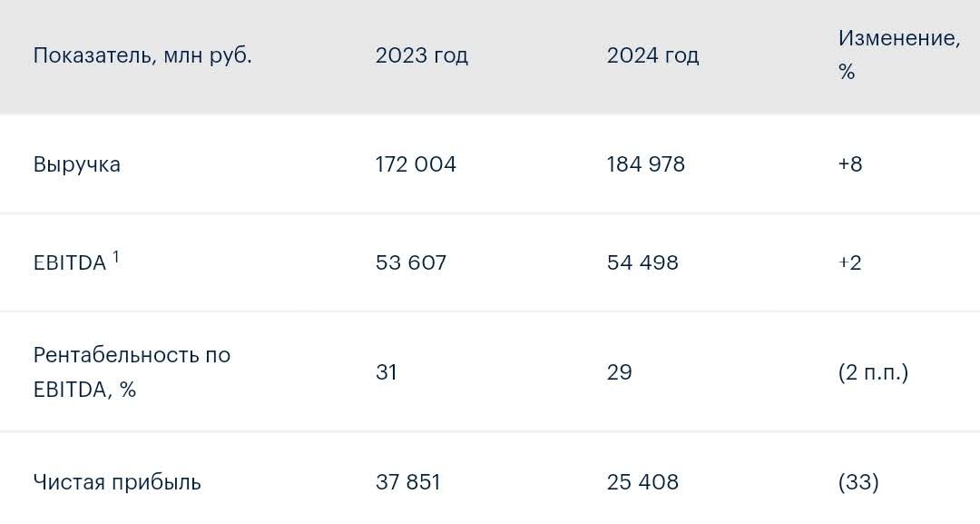Select the '2023 год' column header

[x=421, y=55]
